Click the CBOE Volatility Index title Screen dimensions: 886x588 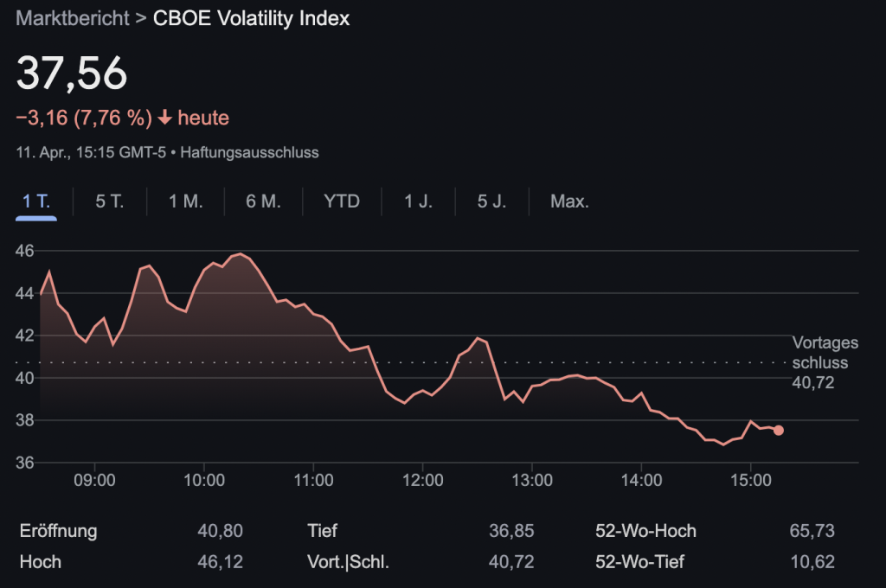pos(251,18)
